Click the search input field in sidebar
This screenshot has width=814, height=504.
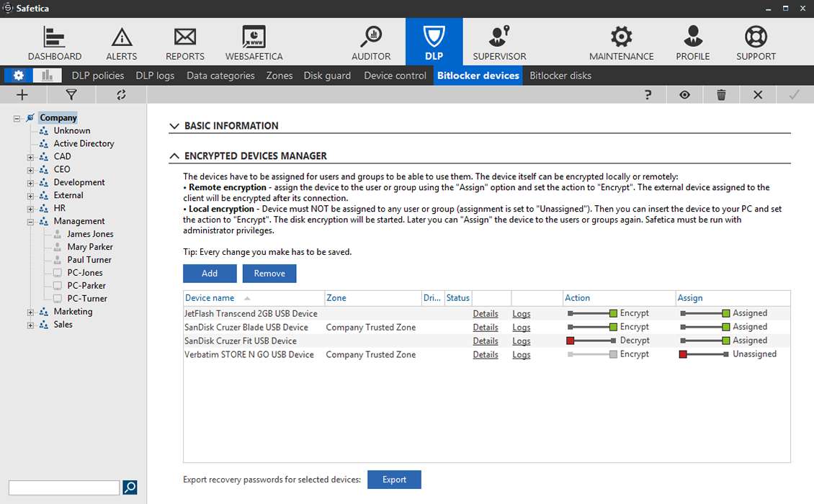64,487
